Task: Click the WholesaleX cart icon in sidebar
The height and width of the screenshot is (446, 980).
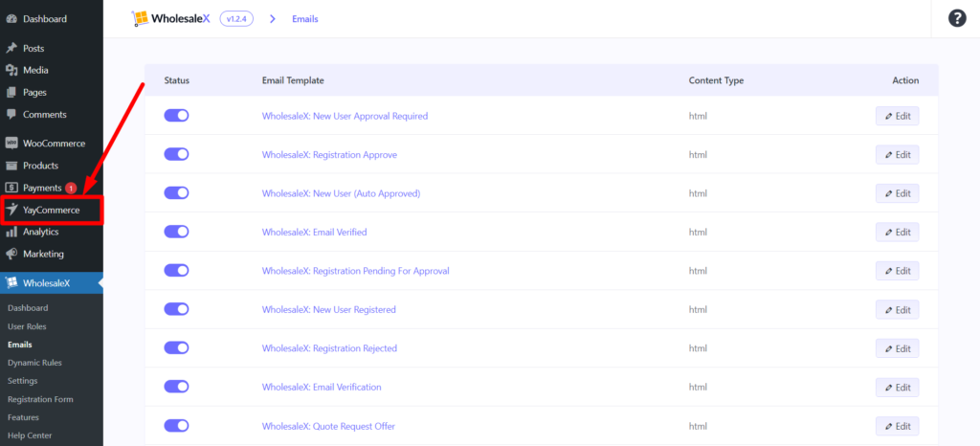Action: (x=11, y=283)
